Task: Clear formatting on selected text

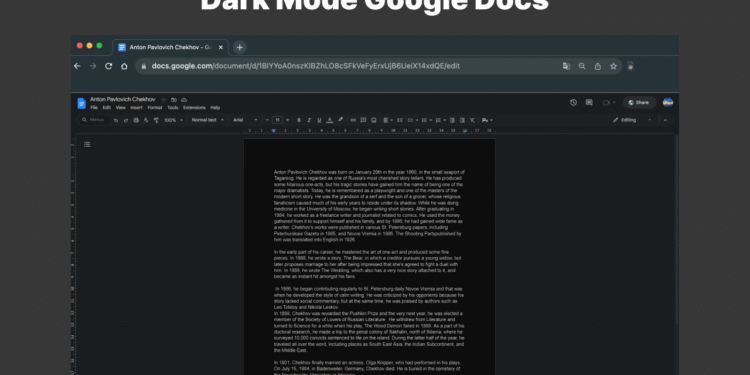Action: pyautogui.click(x=473, y=120)
